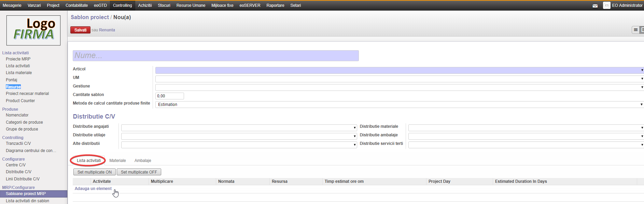Open the mail envelope icon in top bar
This screenshot has width=644, height=204.
point(595,6)
